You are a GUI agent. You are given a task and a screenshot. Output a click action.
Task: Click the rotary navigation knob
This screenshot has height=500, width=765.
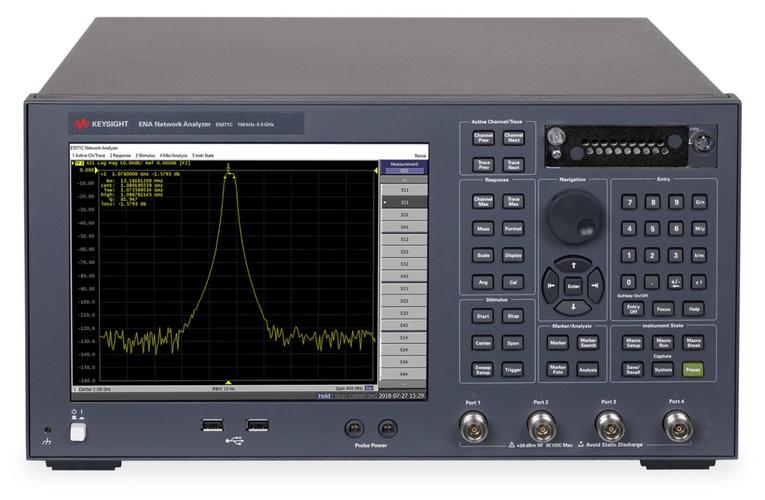tap(574, 216)
